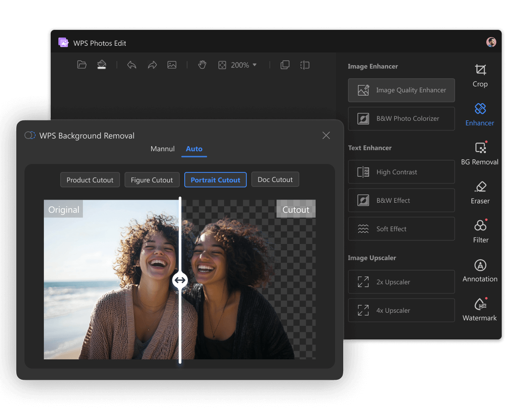
Task: Open the Filter panel
Action: point(480,231)
